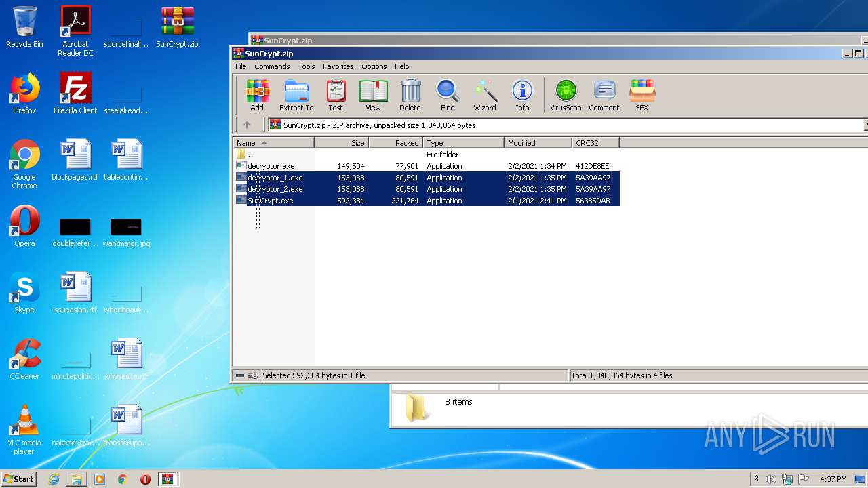Image resolution: width=868 pixels, height=488 pixels.
Task: Select the decryptor_1.exe file row
Action: coord(427,178)
